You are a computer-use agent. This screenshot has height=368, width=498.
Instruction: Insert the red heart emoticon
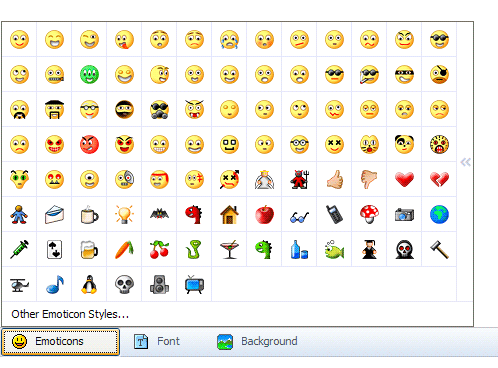pos(404,179)
